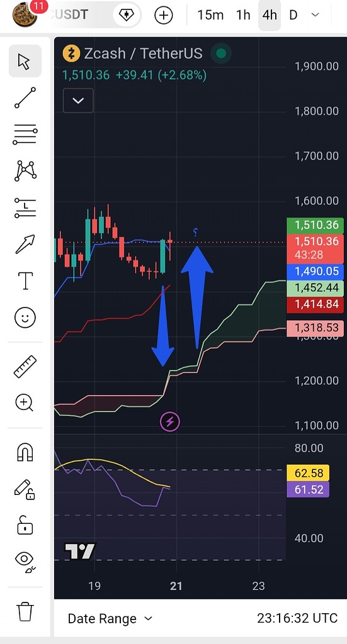Expand the indicator legend chevron
The image size is (347, 644).
click(78, 101)
